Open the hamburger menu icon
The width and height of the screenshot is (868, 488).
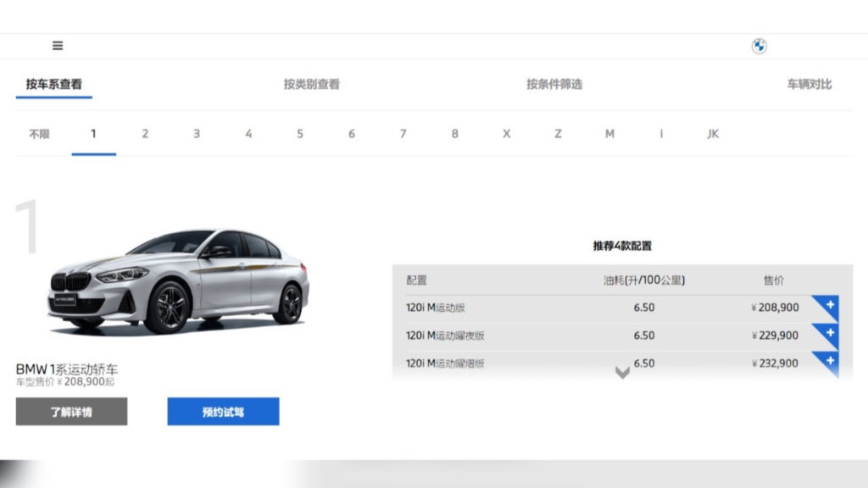pos(58,46)
